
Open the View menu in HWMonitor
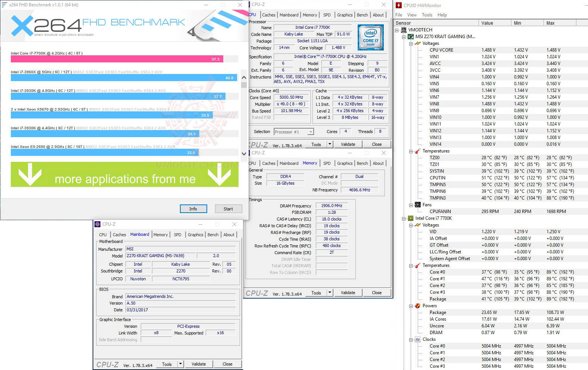[x=412, y=15]
